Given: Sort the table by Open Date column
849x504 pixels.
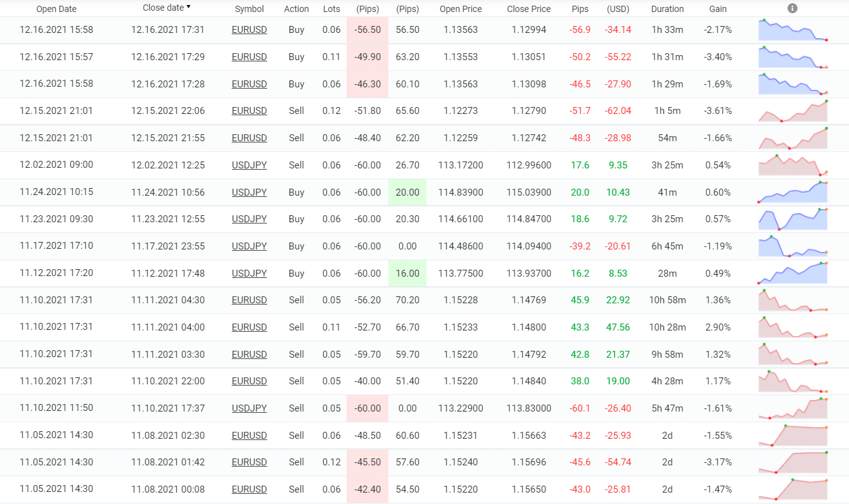Looking at the screenshot, I should click(55, 9).
